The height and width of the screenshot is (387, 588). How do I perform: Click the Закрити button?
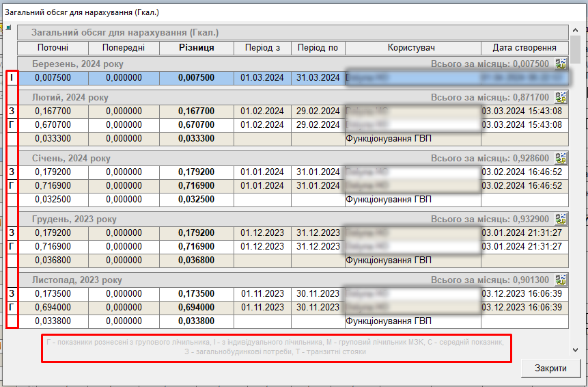550,368
